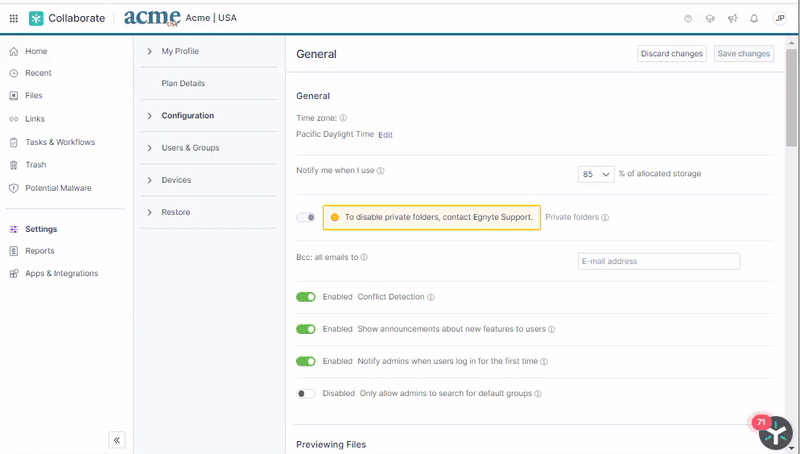Open Recent in the sidebar

pos(38,73)
